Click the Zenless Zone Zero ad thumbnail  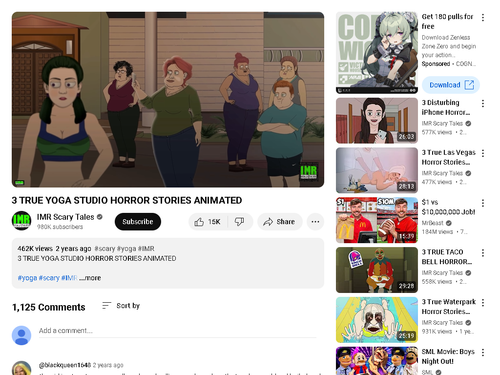(377, 53)
